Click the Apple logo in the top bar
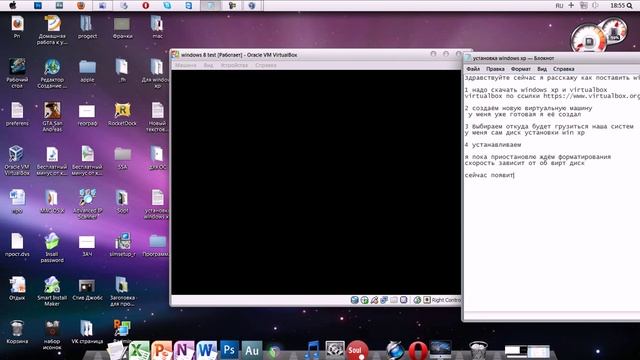640x360 pixels. click(x=13, y=5)
